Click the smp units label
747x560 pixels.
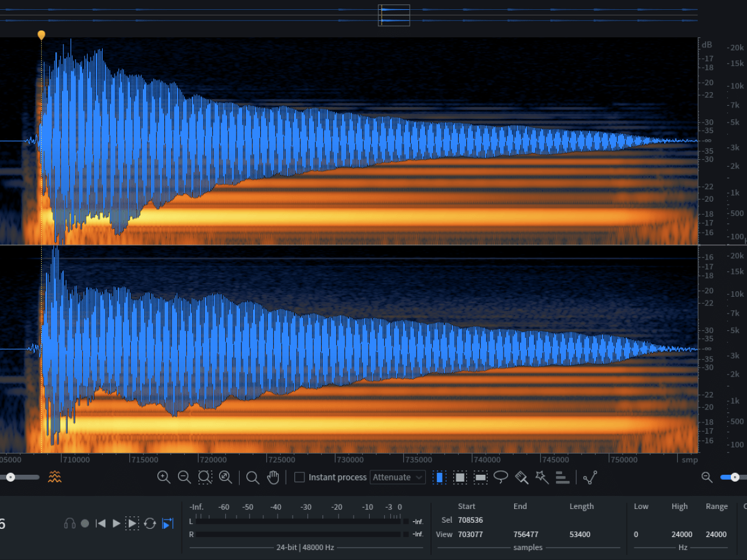coord(689,460)
